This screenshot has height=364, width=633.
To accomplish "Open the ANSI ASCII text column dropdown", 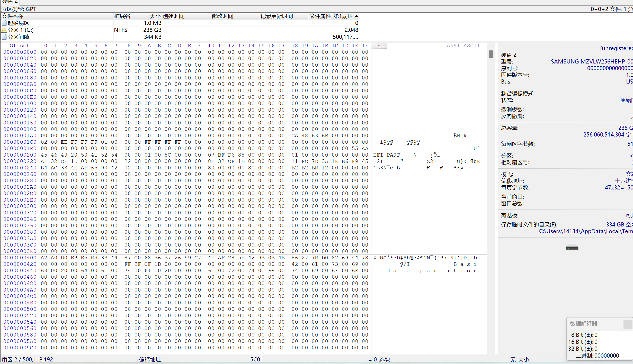I will pyautogui.click(x=379, y=46).
